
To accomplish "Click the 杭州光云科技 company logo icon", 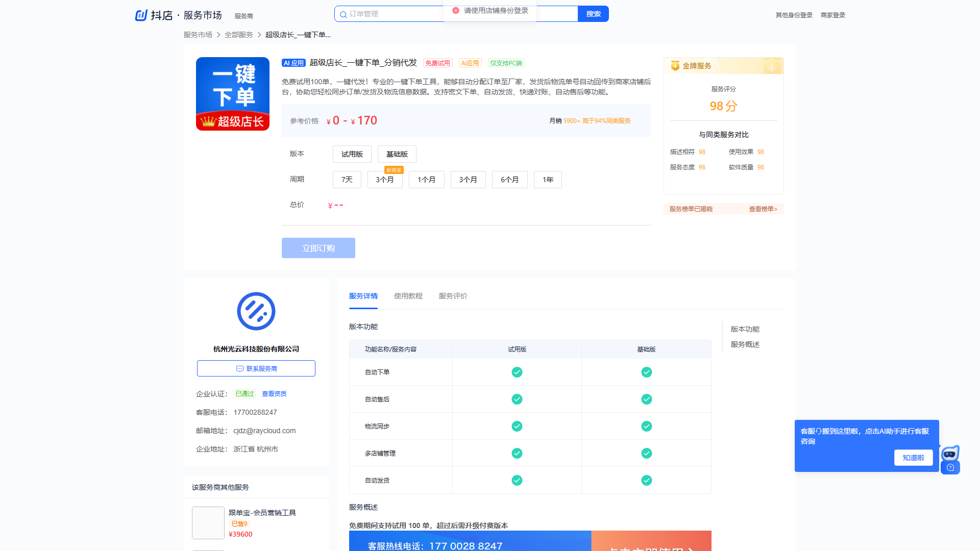I will [256, 311].
